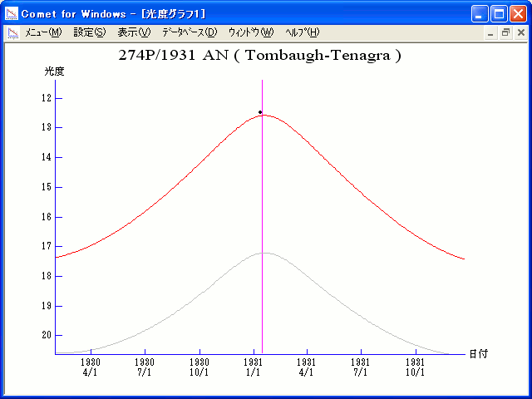Screen dimensions: 532x399
Task: Restore down the inner graph child window
Action: 505,33
